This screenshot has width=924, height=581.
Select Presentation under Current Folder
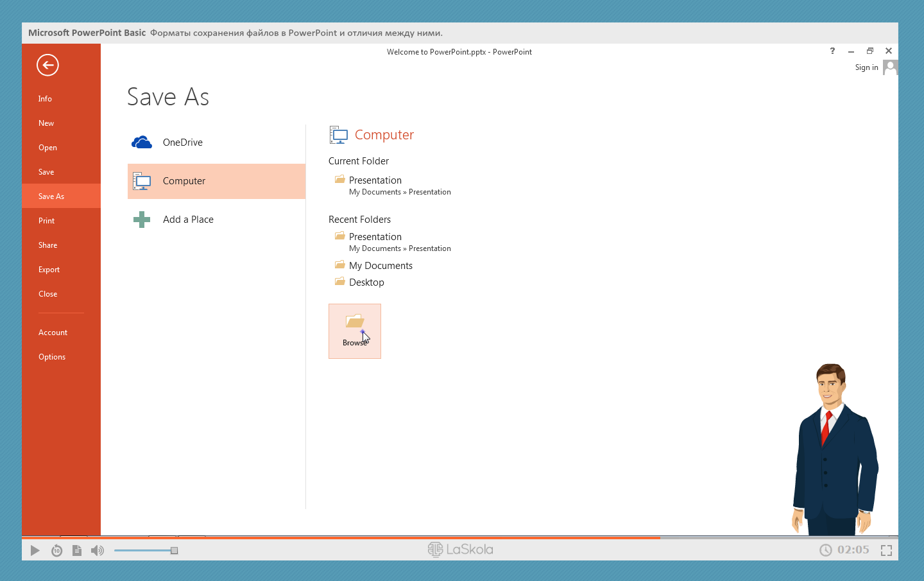pyautogui.click(x=375, y=180)
